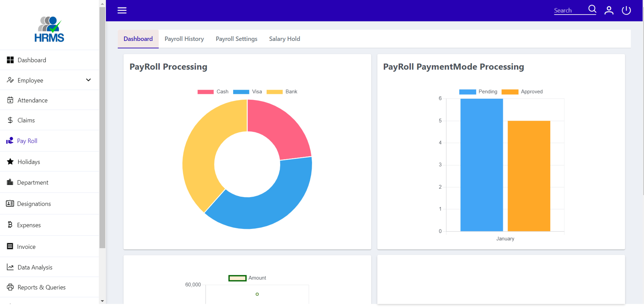Click the Holidays star icon
The height and width of the screenshot is (308, 644).
(10, 162)
